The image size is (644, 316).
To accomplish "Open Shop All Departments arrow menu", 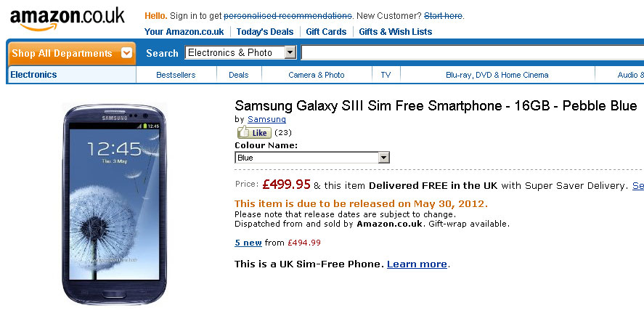I will click(127, 53).
